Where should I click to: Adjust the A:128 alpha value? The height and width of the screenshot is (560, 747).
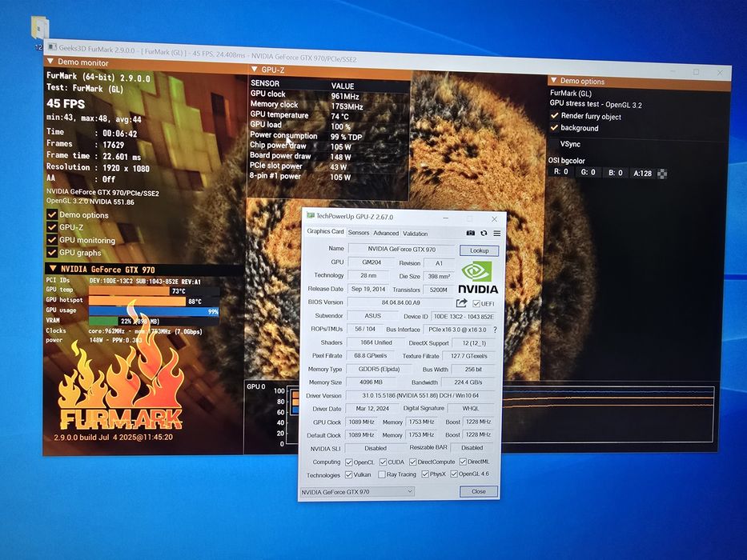(x=642, y=174)
